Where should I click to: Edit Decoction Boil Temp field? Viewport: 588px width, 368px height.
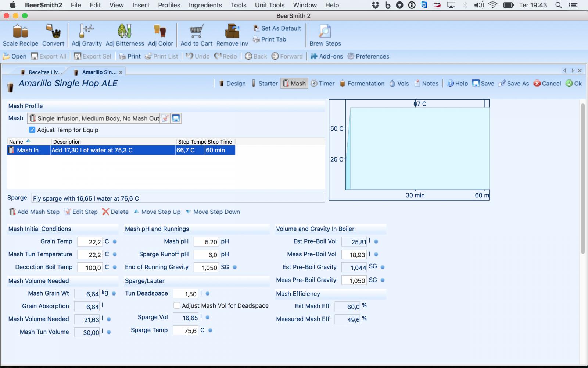tap(90, 268)
